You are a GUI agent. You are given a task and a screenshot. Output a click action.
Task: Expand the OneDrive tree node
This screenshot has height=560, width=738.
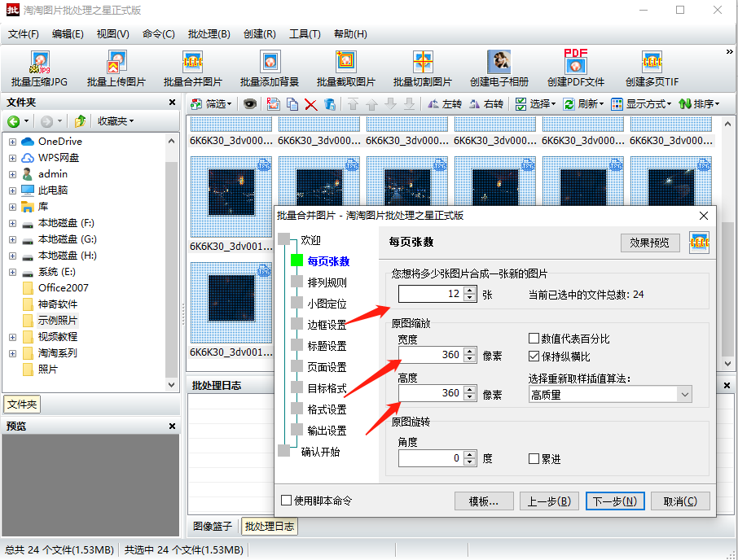tap(13, 142)
